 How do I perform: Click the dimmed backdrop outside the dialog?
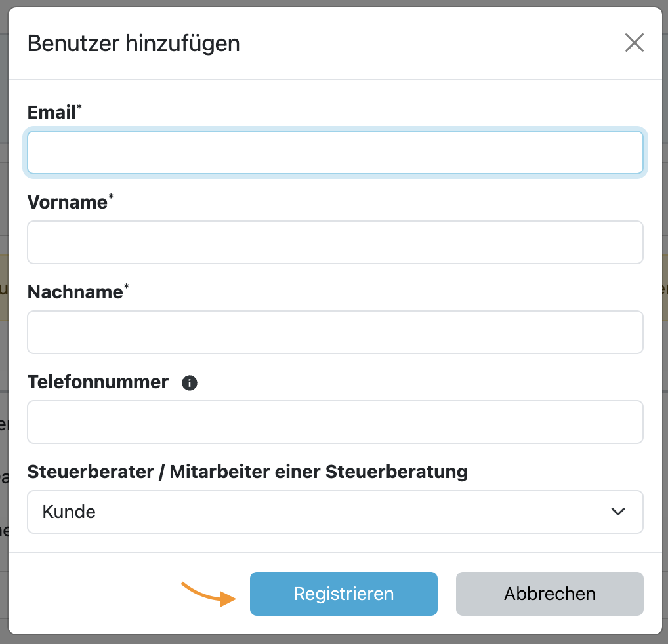[3, 328]
